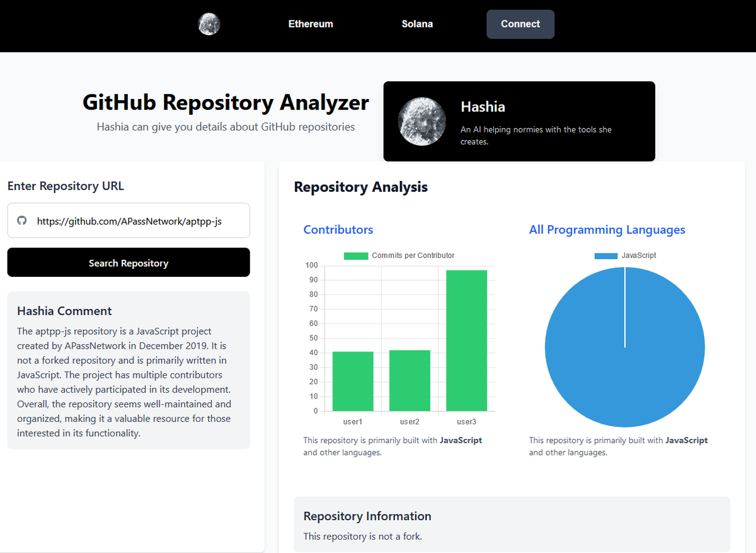Toggle the JavaScript legend swatch

pyautogui.click(x=606, y=256)
